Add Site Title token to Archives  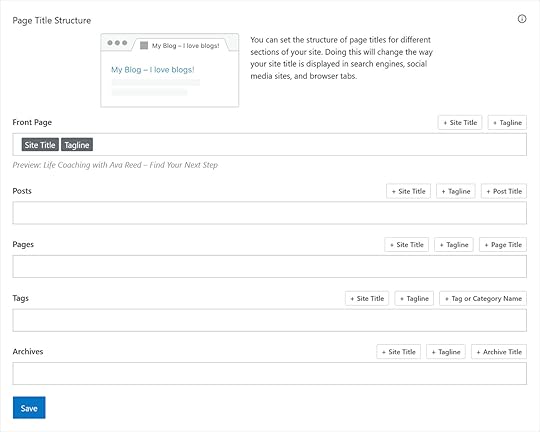[x=398, y=352]
